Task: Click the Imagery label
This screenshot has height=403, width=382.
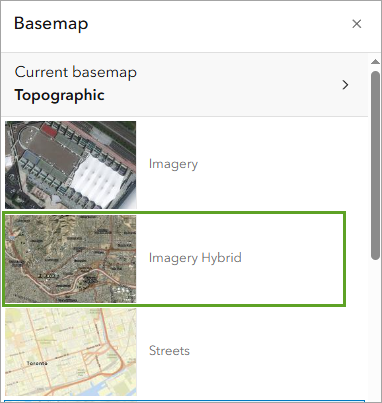Action: (173, 164)
